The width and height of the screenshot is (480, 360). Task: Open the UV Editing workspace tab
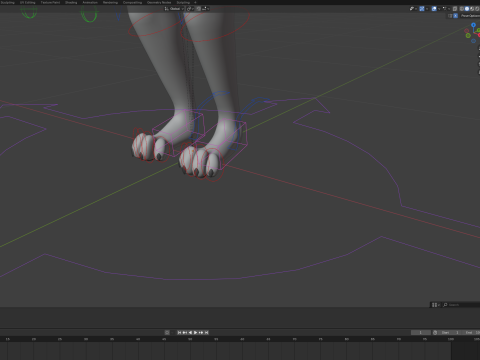click(x=27, y=2)
